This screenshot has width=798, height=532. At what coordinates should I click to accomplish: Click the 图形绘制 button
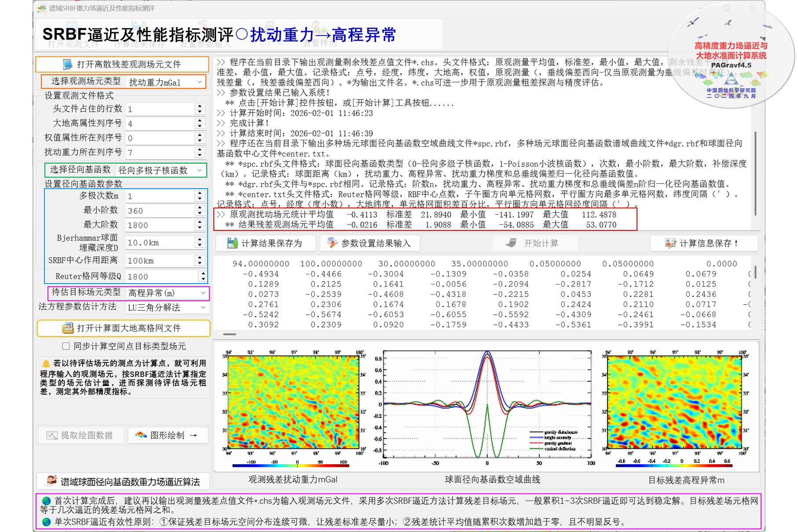pyautogui.click(x=168, y=435)
